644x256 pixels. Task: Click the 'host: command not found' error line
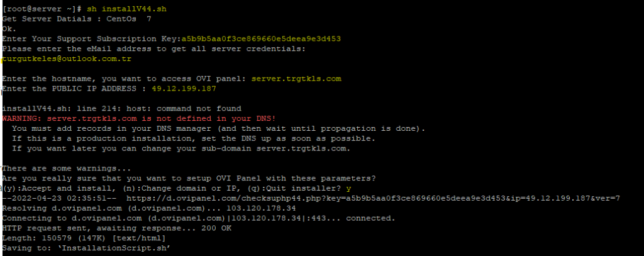click(x=121, y=108)
